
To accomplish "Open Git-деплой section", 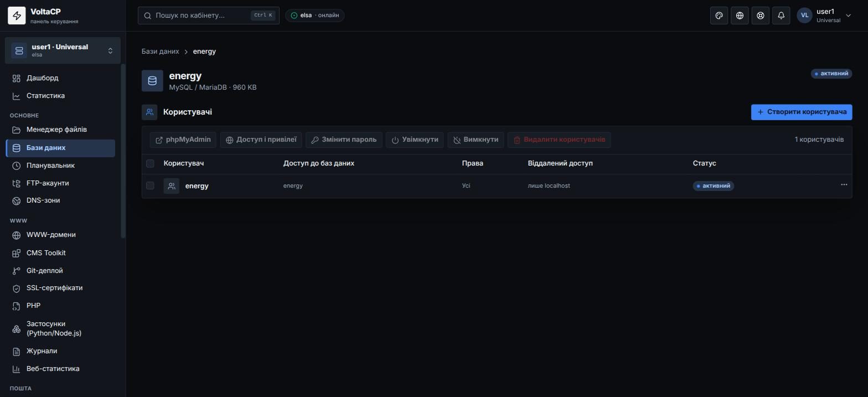I will [61, 271].
